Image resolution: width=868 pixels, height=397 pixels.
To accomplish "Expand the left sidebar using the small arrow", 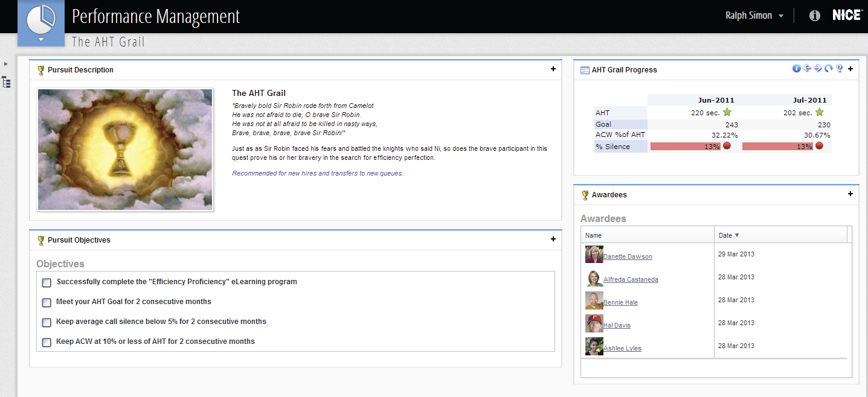I will click(6, 63).
